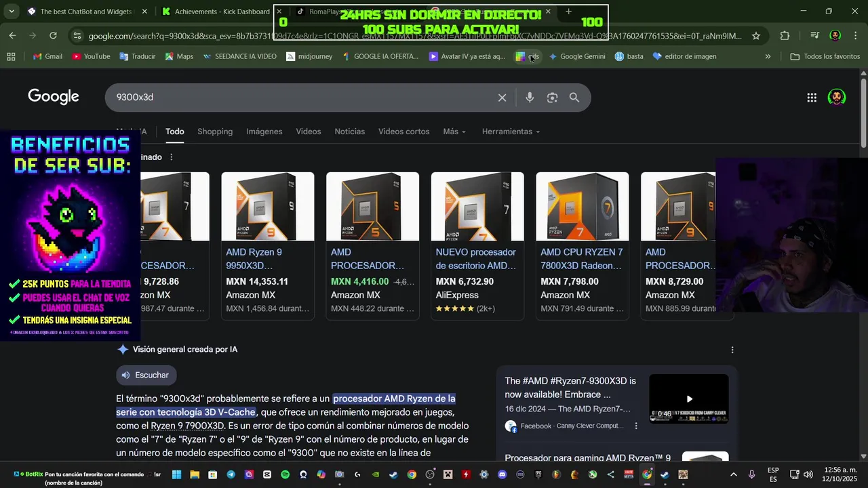This screenshot has height=488, width=868.
Task: Expand the hidden bookmarks chevron
Action: pyautogui.click(x=768, y=57)
